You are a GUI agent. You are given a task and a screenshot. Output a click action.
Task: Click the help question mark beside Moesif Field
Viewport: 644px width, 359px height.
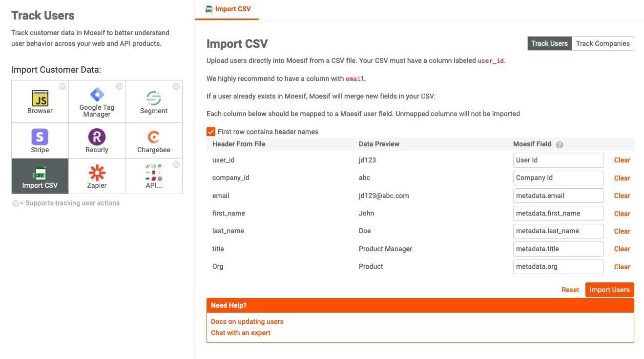[x=559, y=144]
